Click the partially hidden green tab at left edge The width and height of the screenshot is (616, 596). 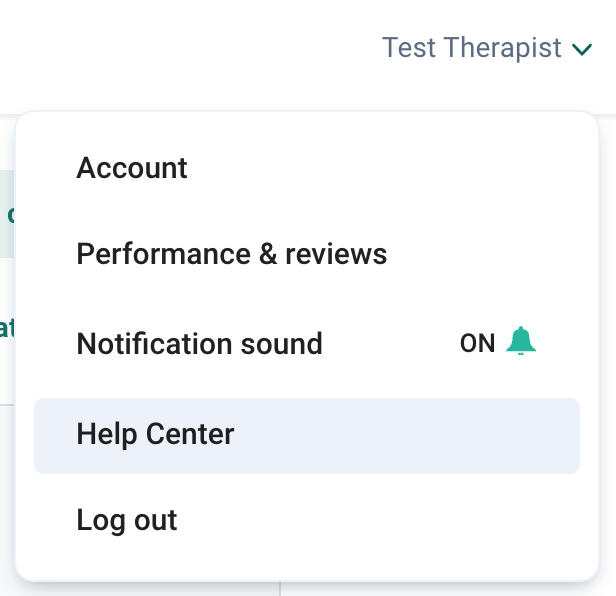point(7,214)
